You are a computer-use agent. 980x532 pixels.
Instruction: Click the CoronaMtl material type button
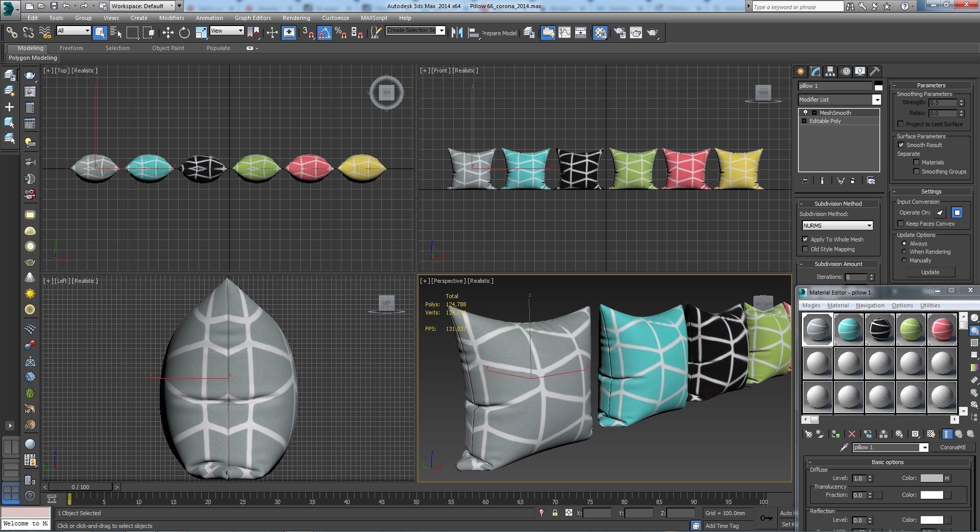[952, 447]
